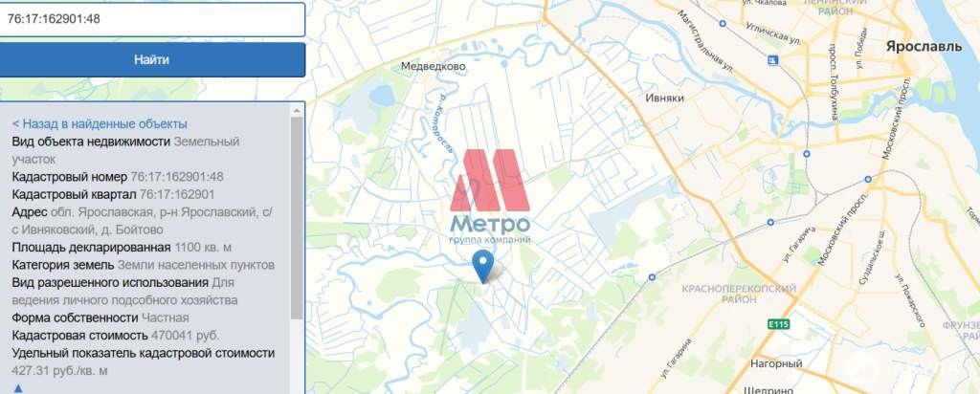Click the railway stop circle near ул. Гагарина
The image size is (980, 394).
pos(770,222)
